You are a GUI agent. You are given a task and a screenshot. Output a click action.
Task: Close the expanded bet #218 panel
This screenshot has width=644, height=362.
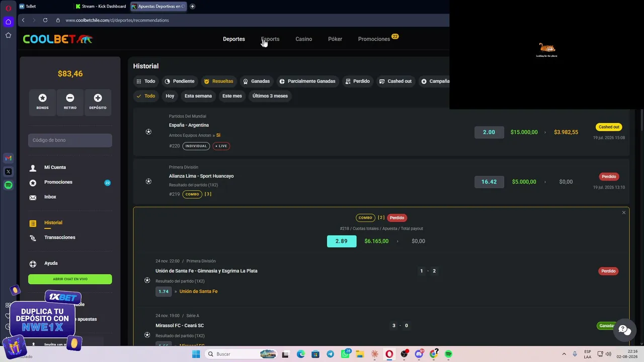pyautogui.click(x=623, y=213)
